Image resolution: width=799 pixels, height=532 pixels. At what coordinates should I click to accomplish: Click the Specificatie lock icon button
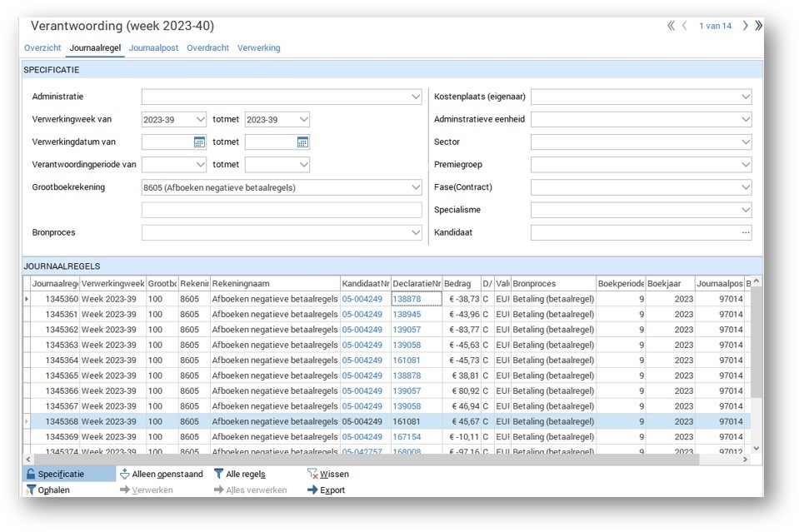[x=31, y=474]
